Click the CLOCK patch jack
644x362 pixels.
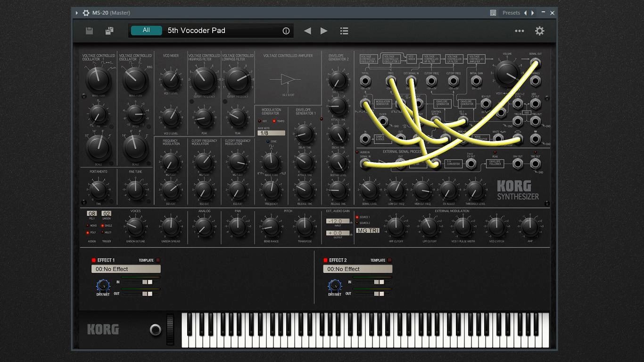(383, 121)
